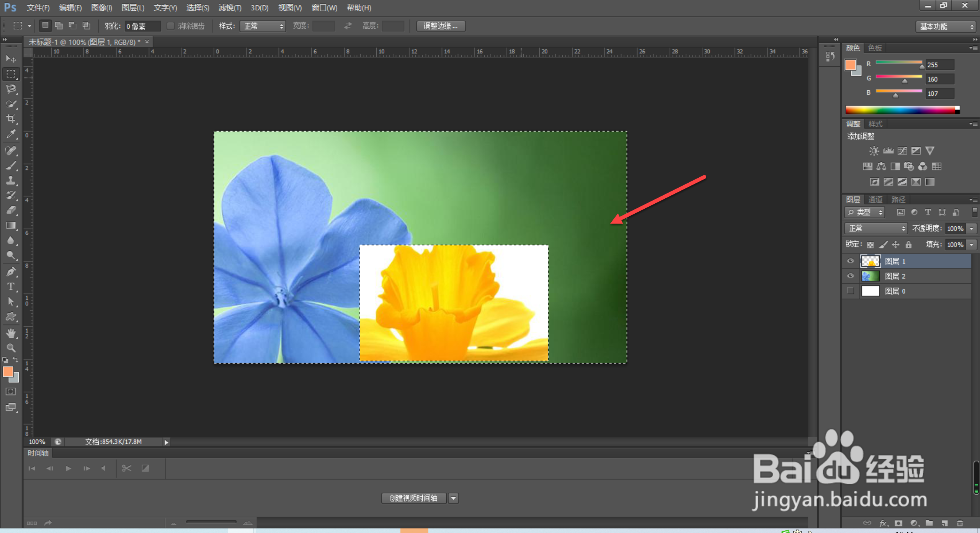The width and height of the screenshot is (980, 533).
Task: Click the 调整边缘 button
Action: pyautogui.click(x=441, y=26)
